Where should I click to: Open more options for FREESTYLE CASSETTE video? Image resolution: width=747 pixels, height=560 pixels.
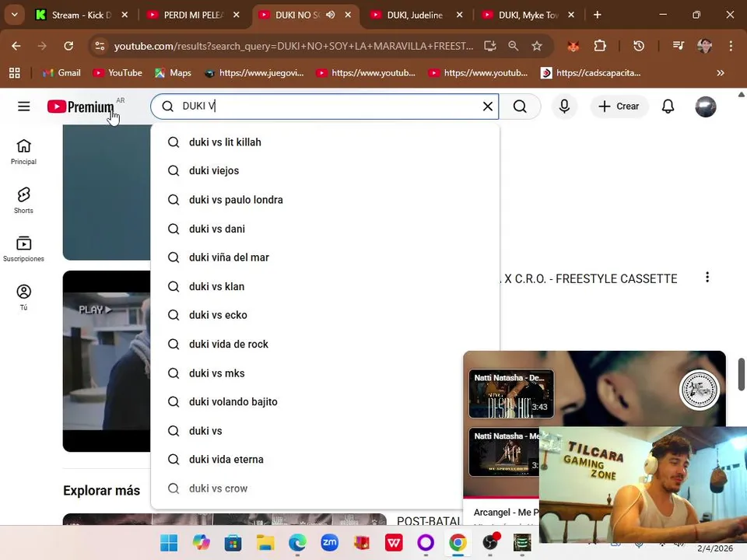(707, 277)
